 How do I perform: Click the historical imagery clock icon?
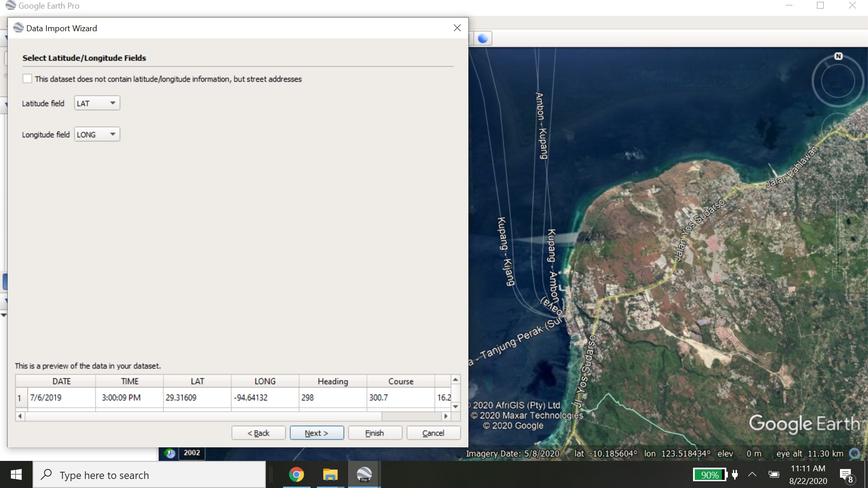click(170, 453)
